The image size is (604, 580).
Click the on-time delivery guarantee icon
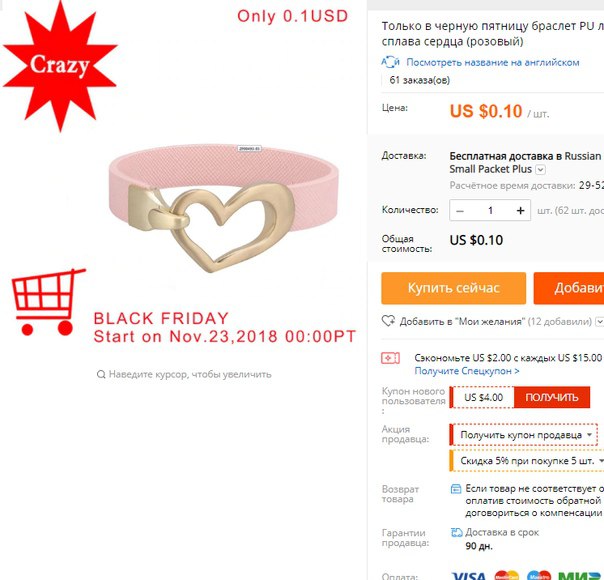point(456,533)
